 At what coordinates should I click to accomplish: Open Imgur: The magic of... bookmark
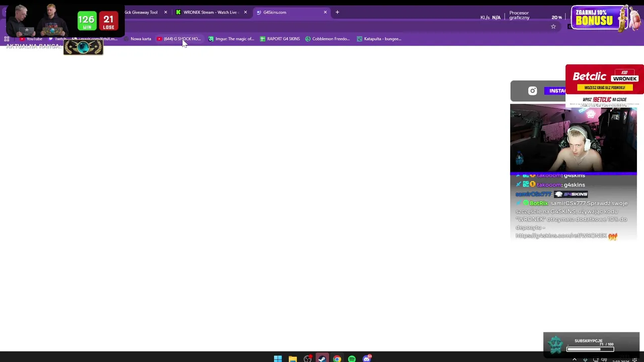231,39
